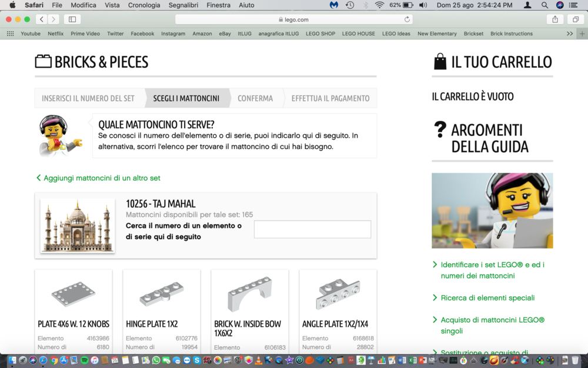Screen dimensions: 588x368
Task: Open Spotlight search magnifier
Action: tap(544, 5)
